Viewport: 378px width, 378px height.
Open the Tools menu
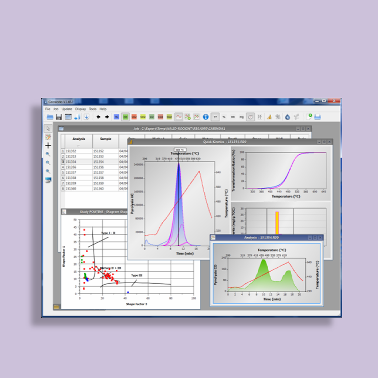point(93,109)
